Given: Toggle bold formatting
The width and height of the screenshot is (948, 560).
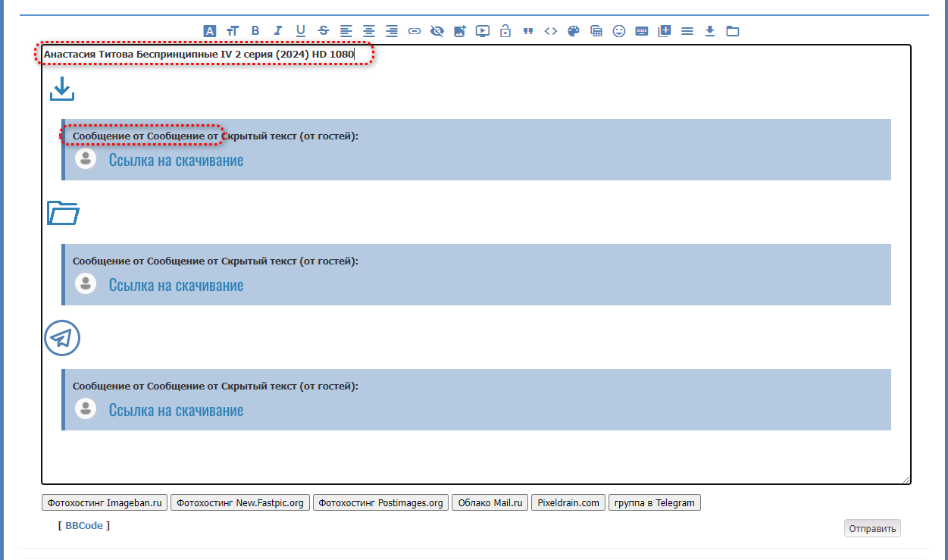Looking at the screenshot, I should (x=255, y=31).
